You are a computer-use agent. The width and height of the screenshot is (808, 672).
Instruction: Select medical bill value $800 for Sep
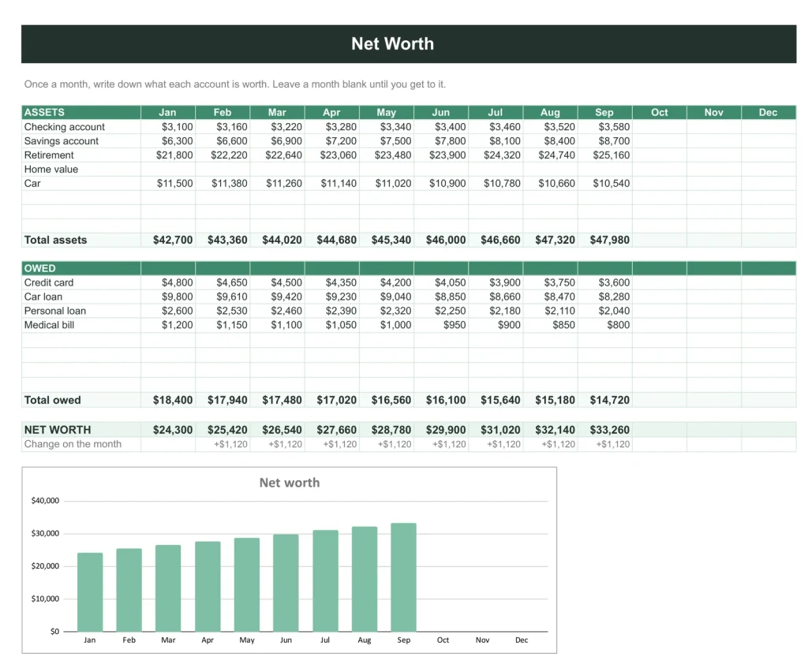pos(605,325)
